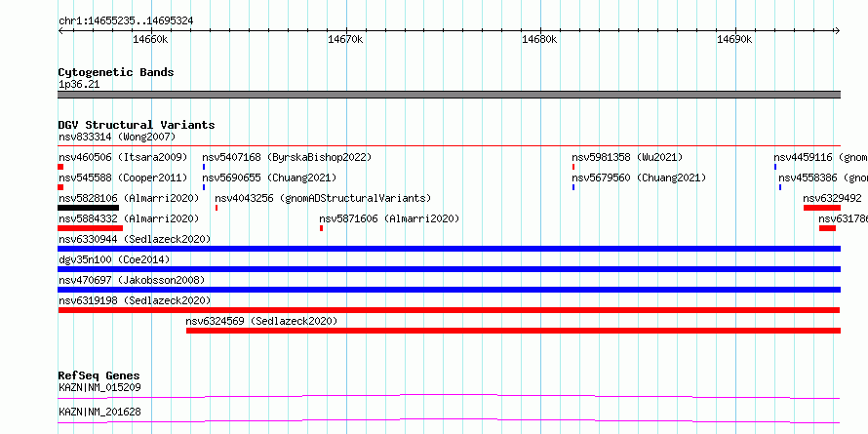Open nsv5690655 (Chuang2021) variant label
Screen dimensions: 868x434
click(x=269, y=178)
